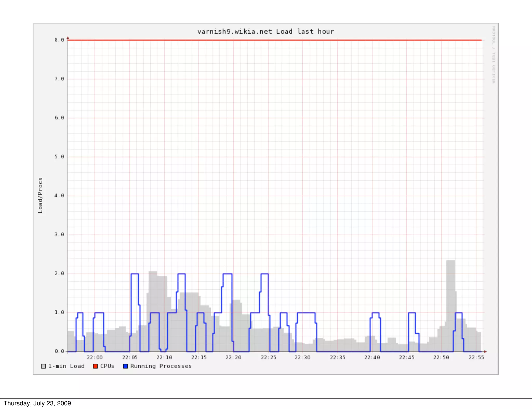Click the red CPUs legend swatch
The width and height of the screenshot is (532, 409).
tap(95, 366)
